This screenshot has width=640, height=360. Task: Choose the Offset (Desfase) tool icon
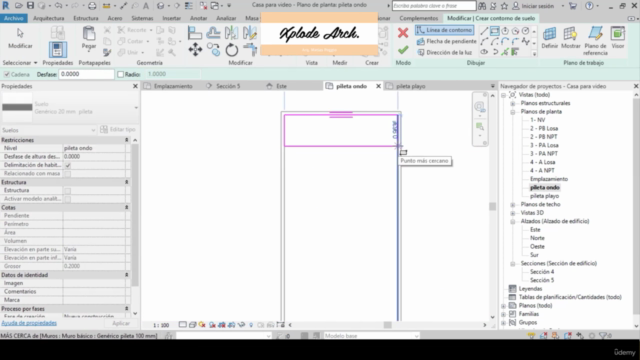point(213,33)
